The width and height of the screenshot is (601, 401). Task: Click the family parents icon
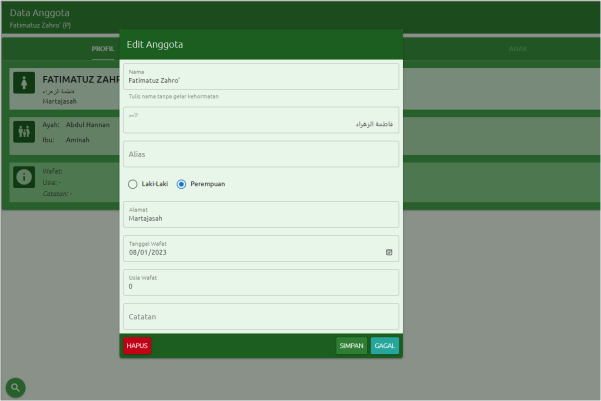click(25, 131)
